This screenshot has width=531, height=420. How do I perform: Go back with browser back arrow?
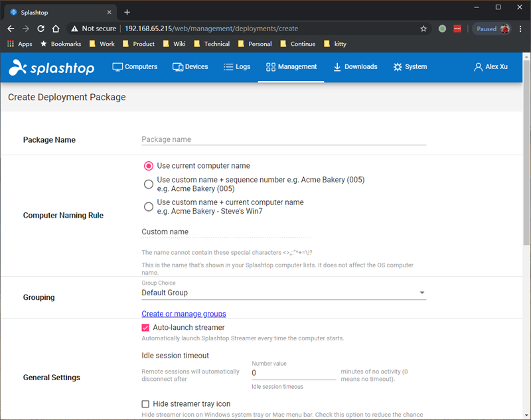point(11,29)
